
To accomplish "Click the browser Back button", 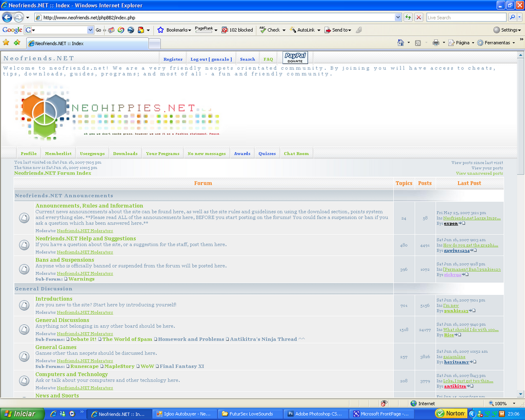I will tap(7, 17).
